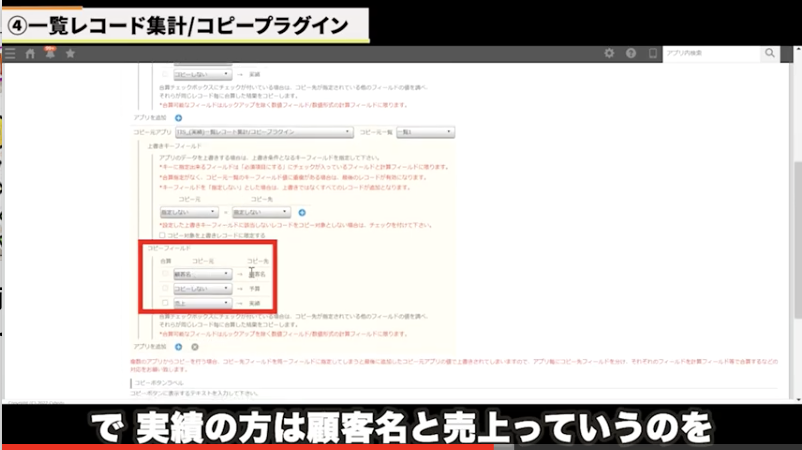Open the help question mark icon

coord(631,53)
